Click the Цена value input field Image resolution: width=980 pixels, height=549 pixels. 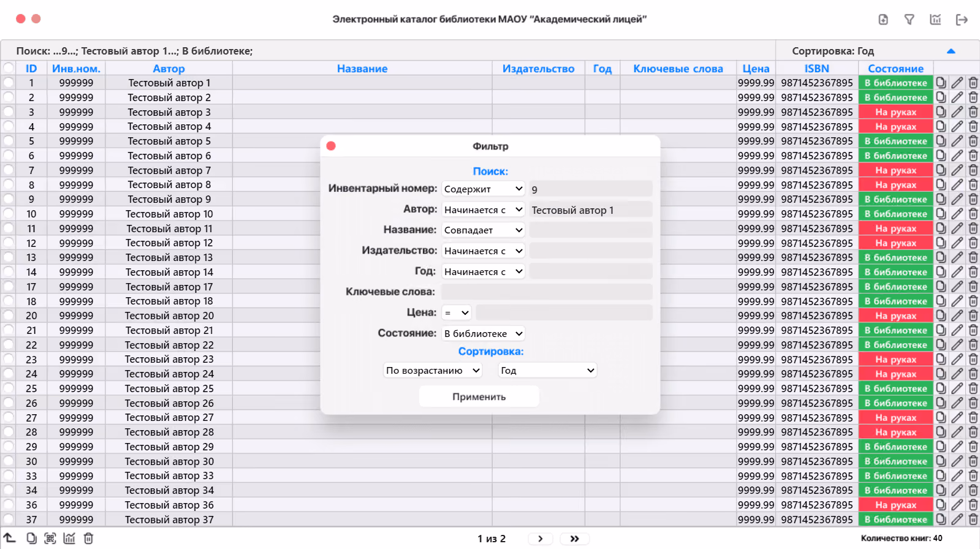564,312
